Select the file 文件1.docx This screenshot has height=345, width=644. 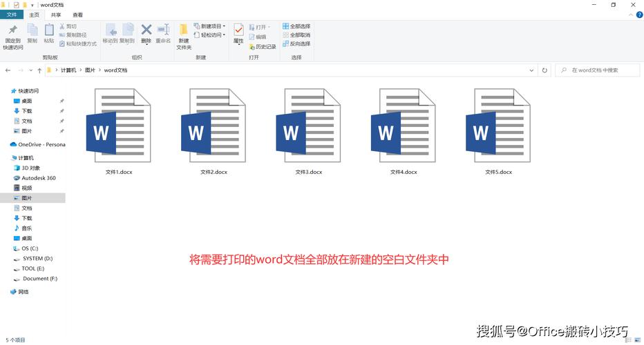point(119,132)
